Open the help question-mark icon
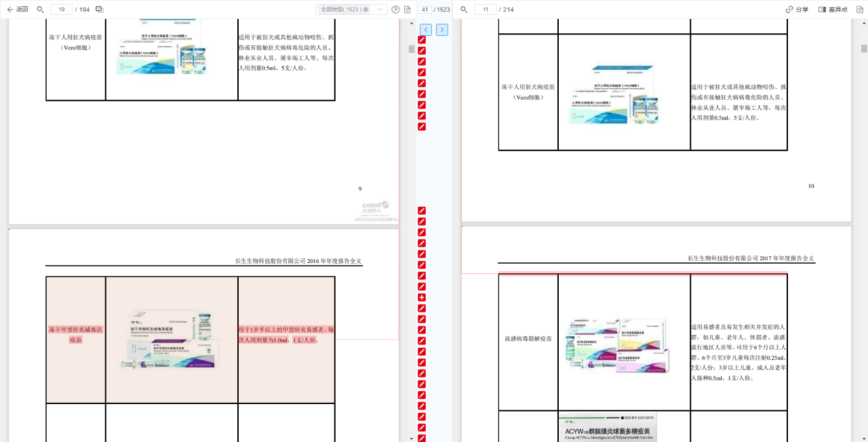868x442 pixels. pos(395,9)
